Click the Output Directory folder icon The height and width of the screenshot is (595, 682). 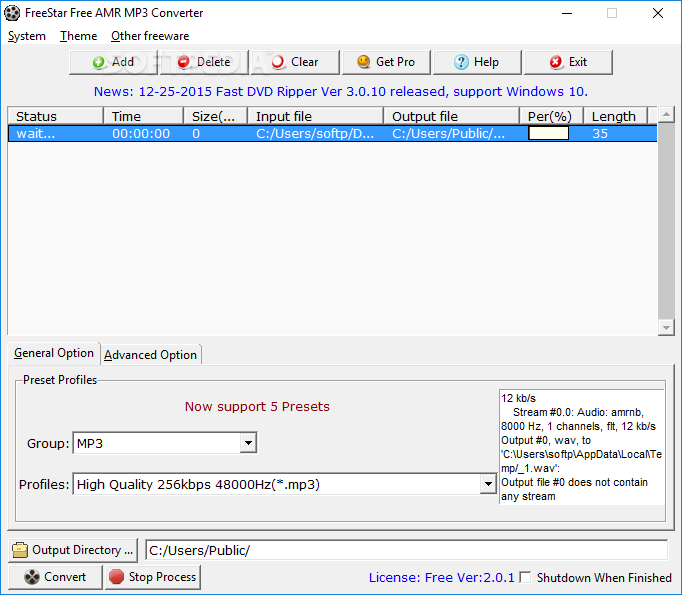[20, 550]
